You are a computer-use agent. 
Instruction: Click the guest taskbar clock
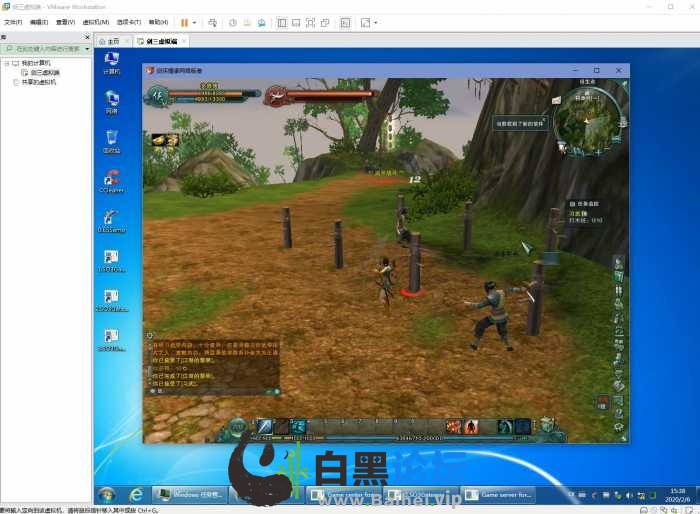(x=677, y=495)
